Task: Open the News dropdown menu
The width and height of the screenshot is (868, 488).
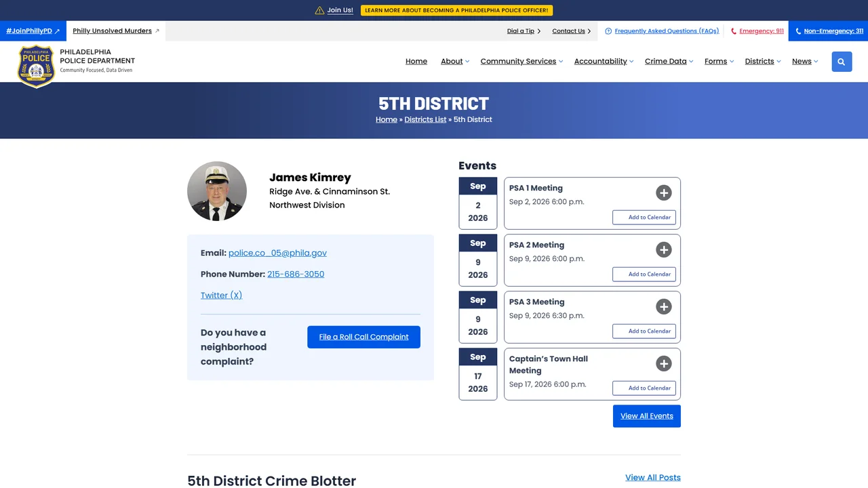Action: pyautogui.click(x=805, y=61)
